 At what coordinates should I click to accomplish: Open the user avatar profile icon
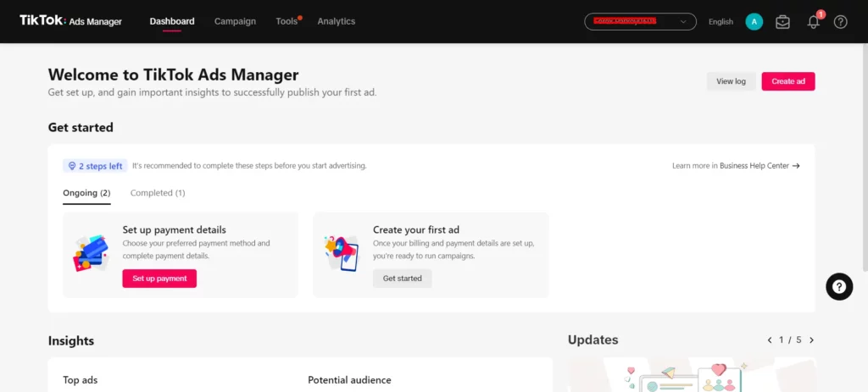[754, 22]
